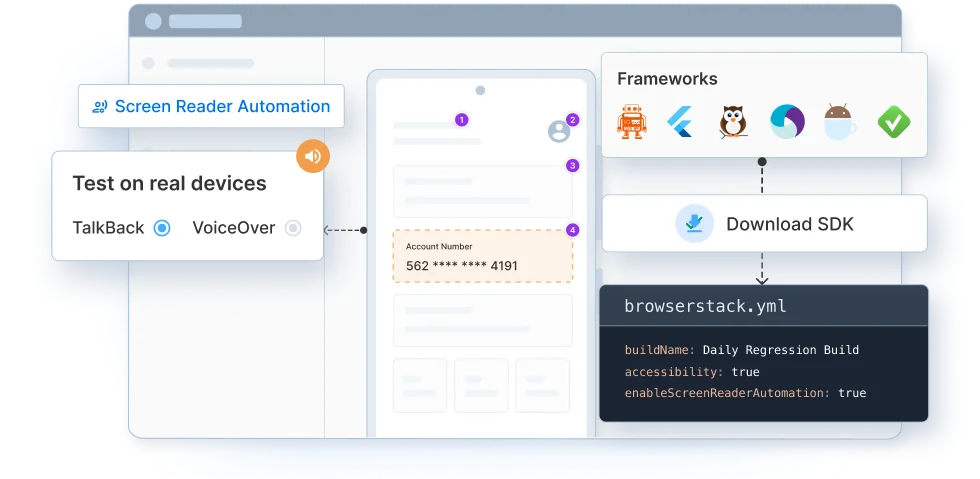Image resolution: width=980 pixels, height=479 pixels.
Task: Click the orange robot framework icon
Action: (631, 122)
